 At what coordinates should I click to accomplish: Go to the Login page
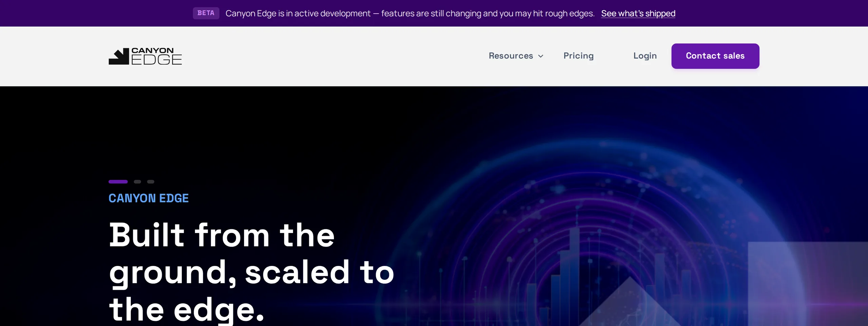point(645,56)
